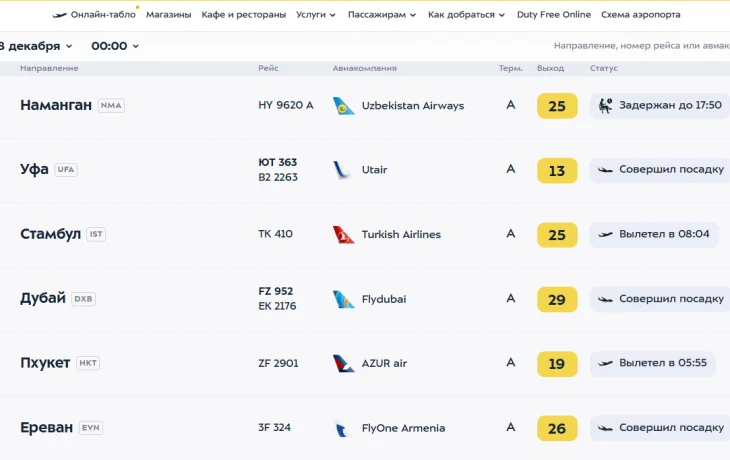Viewport: 730px width, 460px height.
Task: Expand the Услуги menu
Action: [316, 15]
